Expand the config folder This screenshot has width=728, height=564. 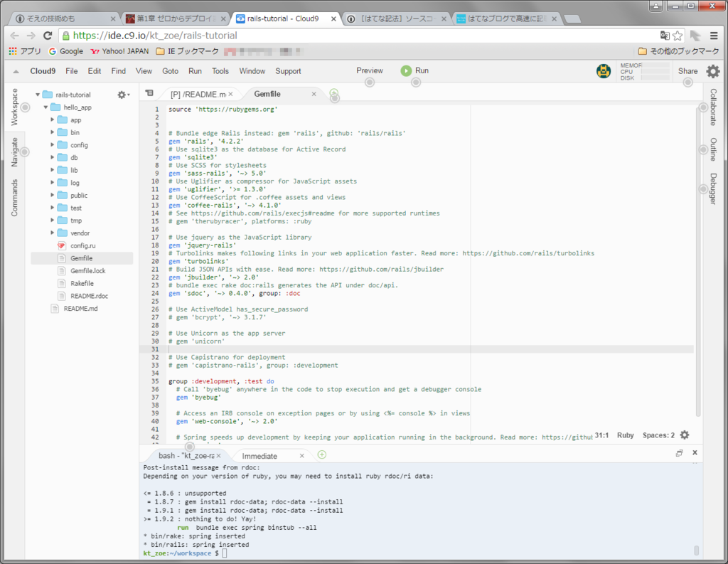pos(53,145)
